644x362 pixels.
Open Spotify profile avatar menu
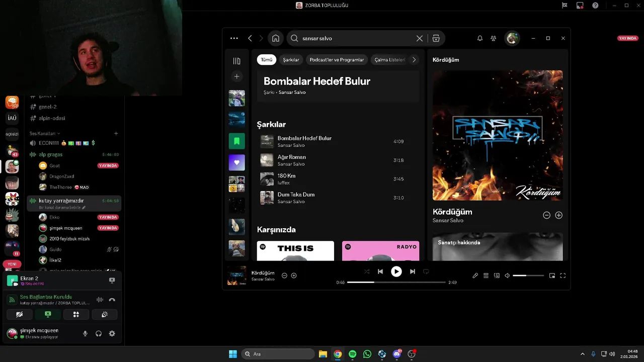[512, 38]
